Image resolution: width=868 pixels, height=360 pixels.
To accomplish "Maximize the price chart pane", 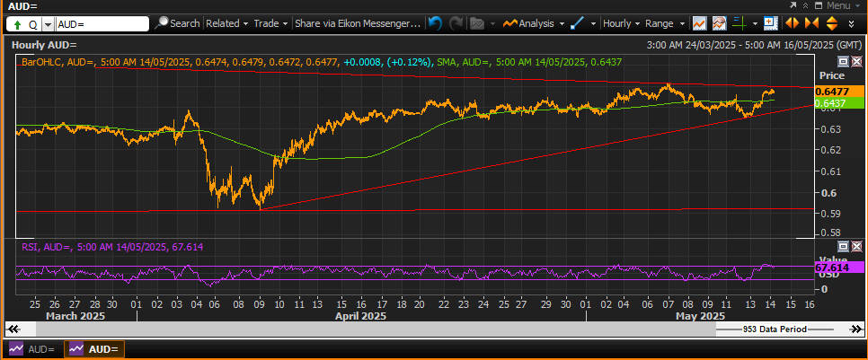I will [843, 62].
